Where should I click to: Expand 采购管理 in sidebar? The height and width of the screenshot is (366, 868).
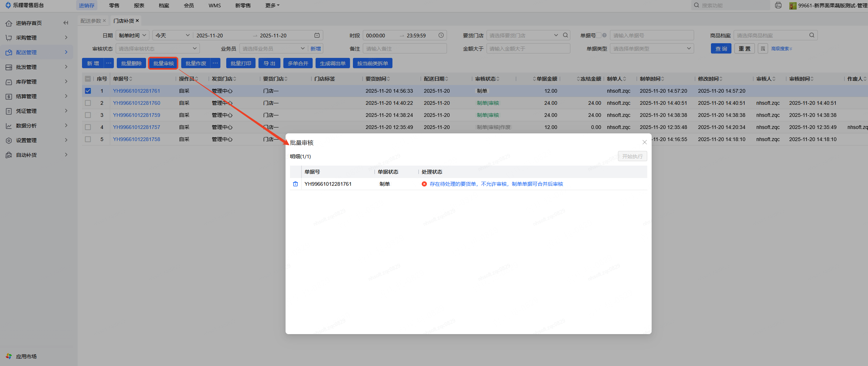pyautogui.click(x=37, y=37)
